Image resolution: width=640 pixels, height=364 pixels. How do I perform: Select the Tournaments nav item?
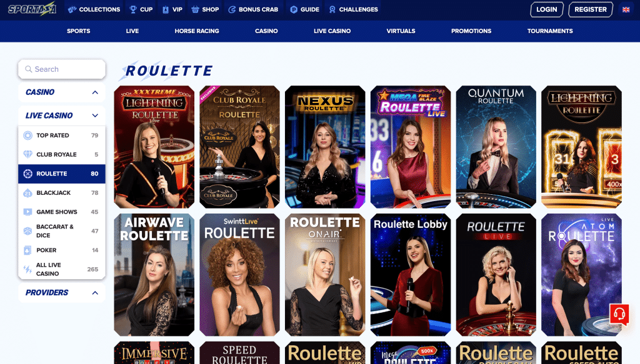[550, 31]
